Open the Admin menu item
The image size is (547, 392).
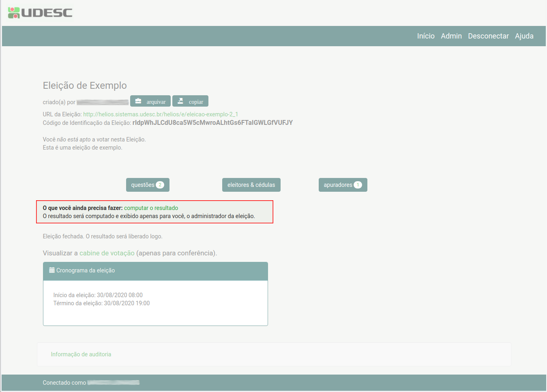451,36
